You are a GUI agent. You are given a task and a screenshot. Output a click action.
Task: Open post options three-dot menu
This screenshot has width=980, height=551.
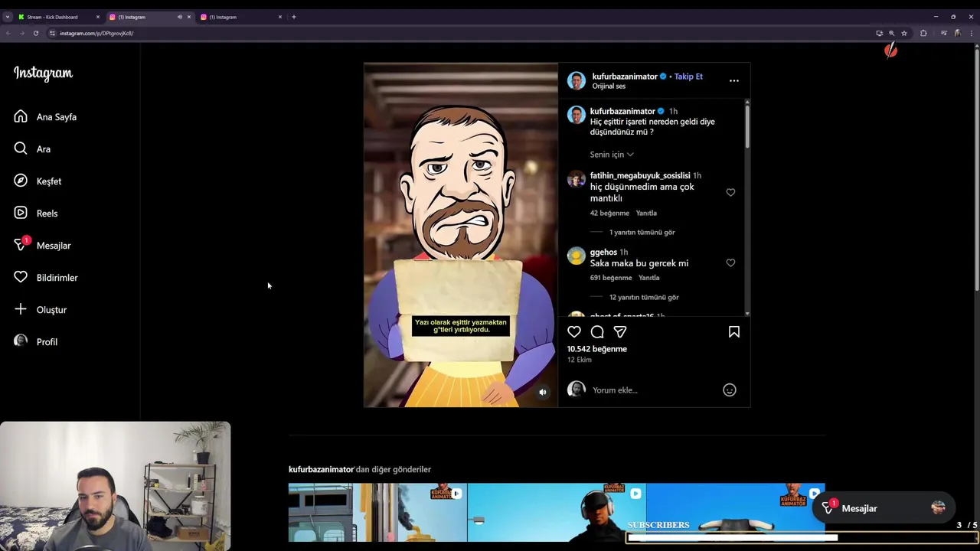click(x=733, y=80)
